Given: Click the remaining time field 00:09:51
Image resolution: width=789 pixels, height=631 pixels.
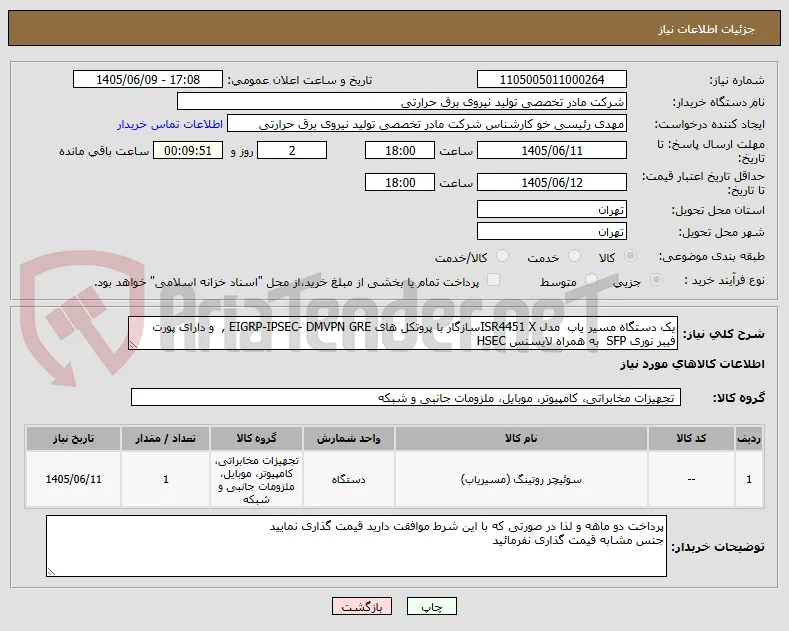Looking at the screenshot, I should point(188,150).
